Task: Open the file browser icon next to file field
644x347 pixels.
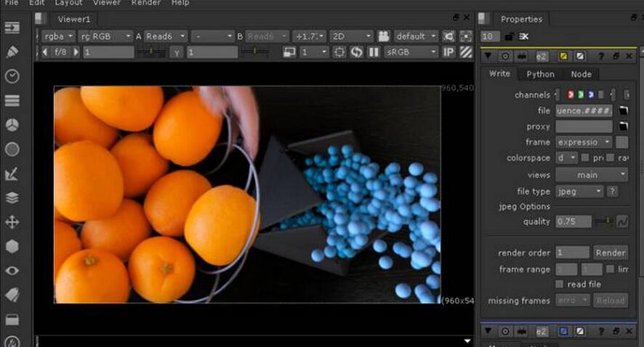Action: point(623,111)
